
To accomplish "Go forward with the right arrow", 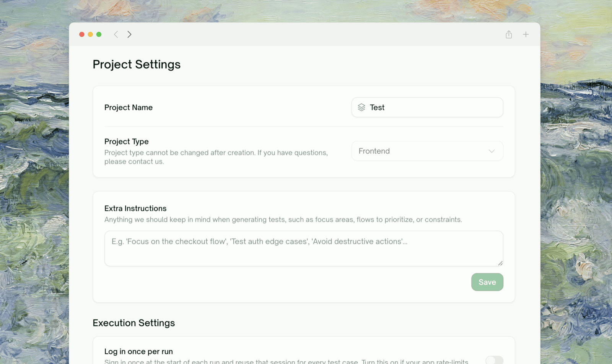I will coord(129,34).
